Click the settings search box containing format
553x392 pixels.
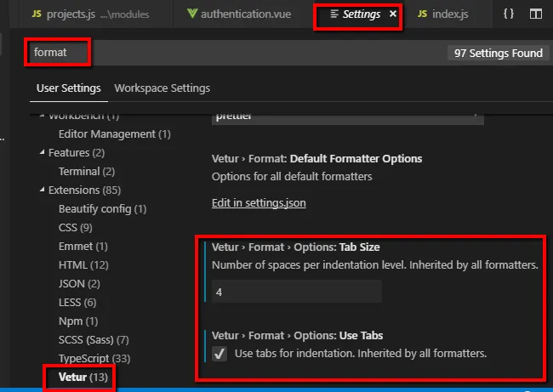pos(230,53)
